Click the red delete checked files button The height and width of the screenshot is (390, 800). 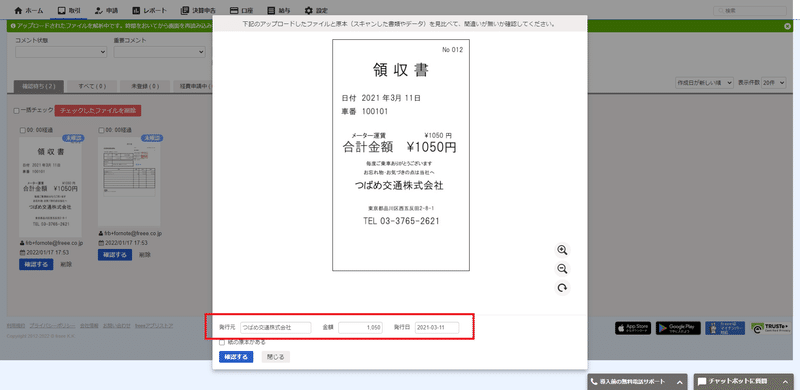97,110
